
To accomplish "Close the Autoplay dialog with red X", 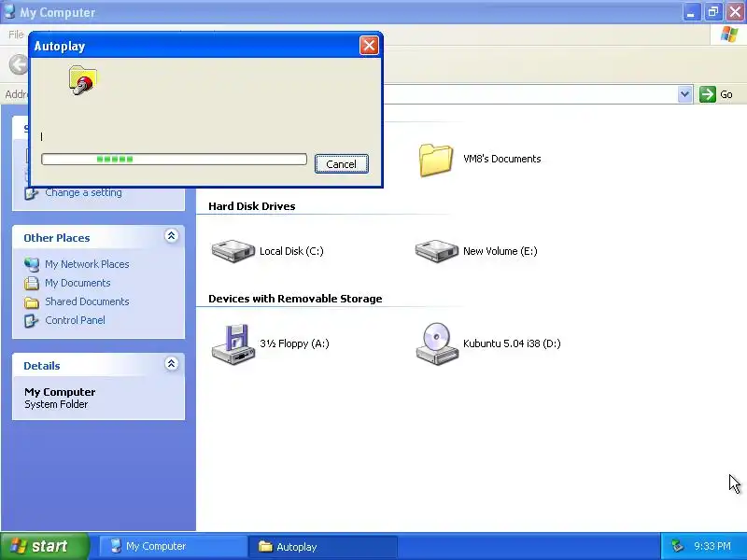I will [x=369, y=46].
